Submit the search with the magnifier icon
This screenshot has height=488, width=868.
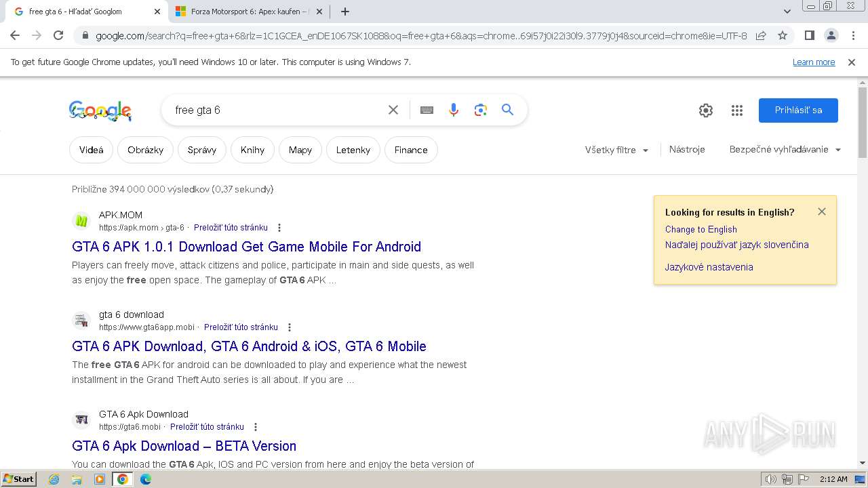507,110
